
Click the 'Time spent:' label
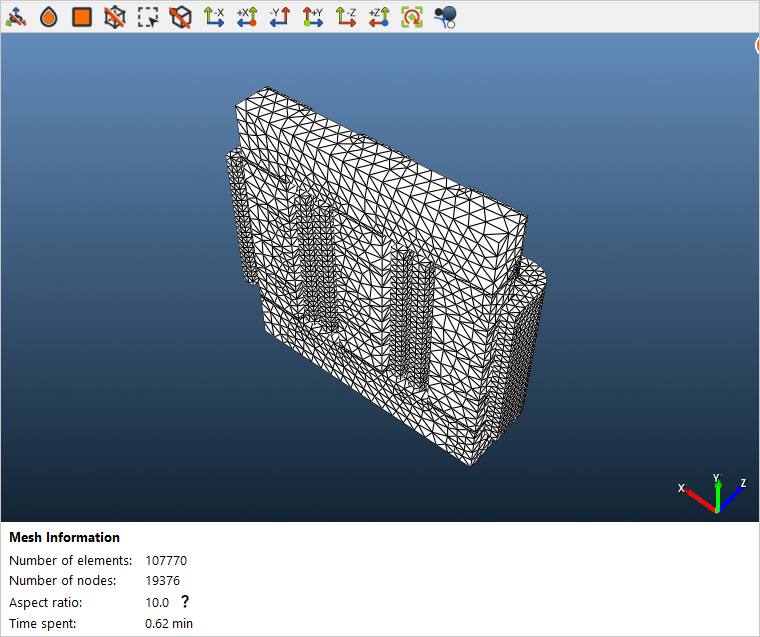pyautogui.click(x=43, y=623)
